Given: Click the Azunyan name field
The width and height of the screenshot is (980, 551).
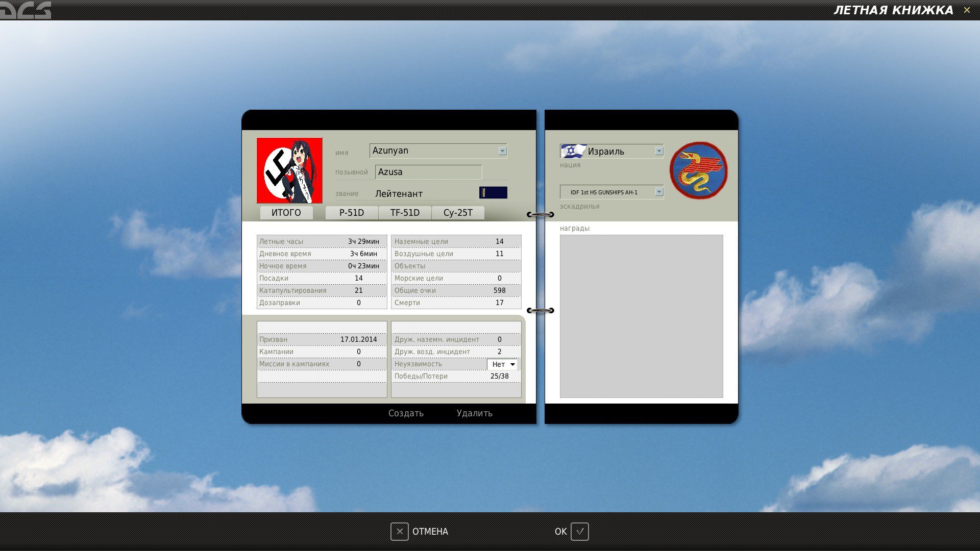Looking at the screenshot, I should pyautogui.click(x=438, y=151).
